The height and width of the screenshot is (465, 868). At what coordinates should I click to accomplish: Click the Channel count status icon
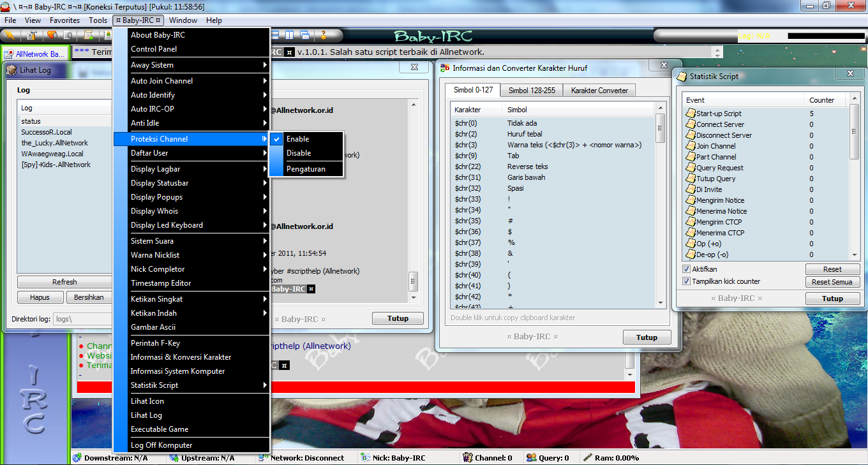[x=467, y=457]
